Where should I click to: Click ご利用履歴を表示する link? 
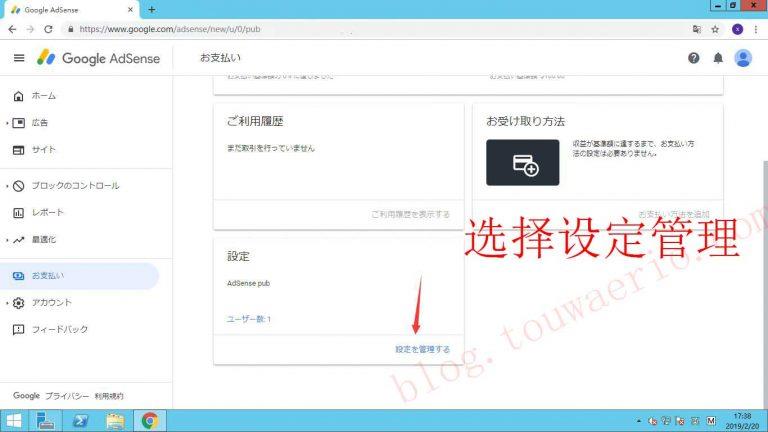tap(410, 214)
